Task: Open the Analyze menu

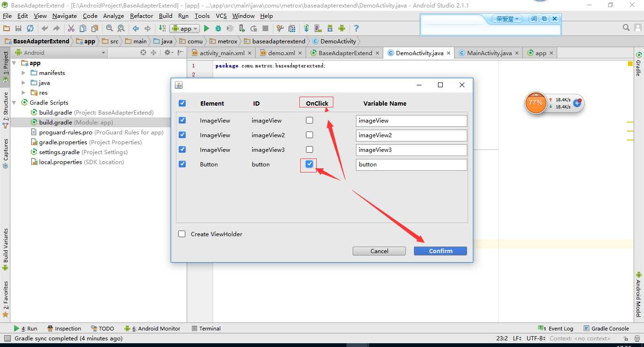Action: (x=113, y=16)
